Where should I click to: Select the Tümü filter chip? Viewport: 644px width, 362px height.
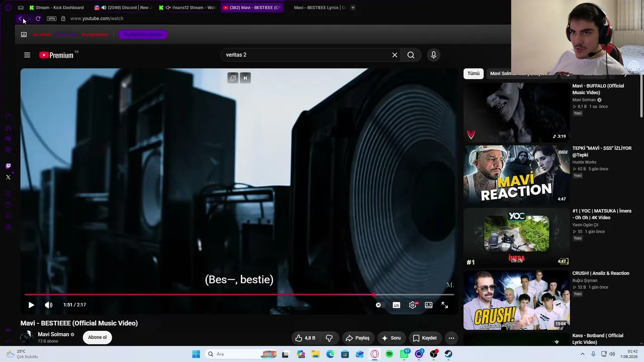473,73
